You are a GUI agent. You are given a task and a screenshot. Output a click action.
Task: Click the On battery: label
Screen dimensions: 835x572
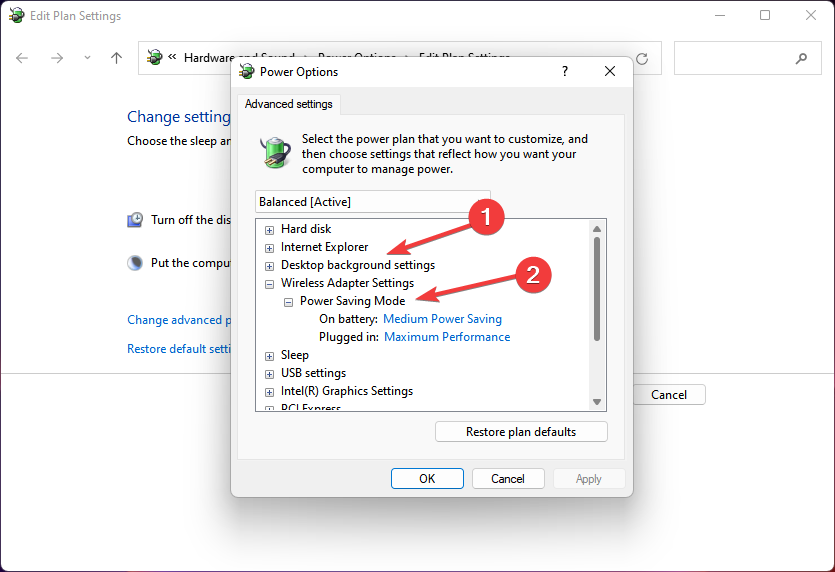click(x=348, y=319)
